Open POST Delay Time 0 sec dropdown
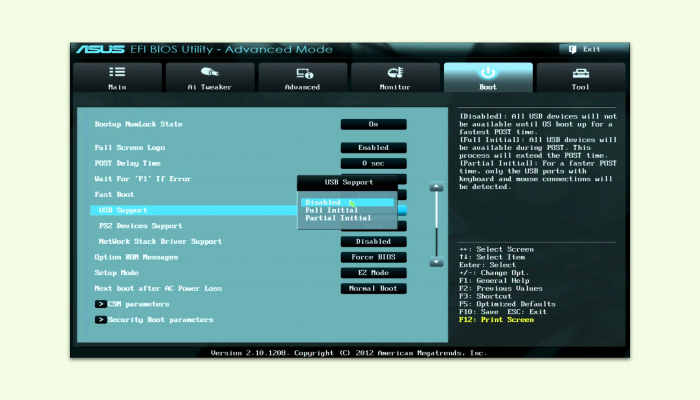The image size is (700, 400). point(374,163)
